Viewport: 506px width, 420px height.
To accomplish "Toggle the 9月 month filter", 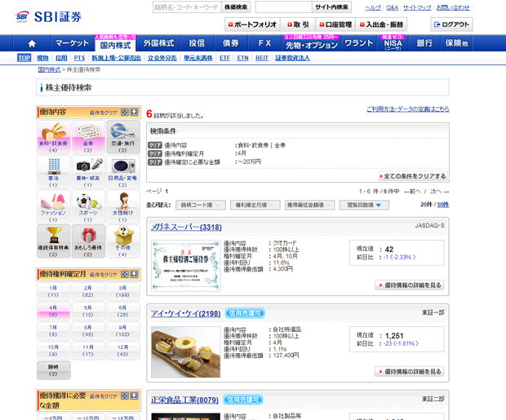I will click(123, 331).
